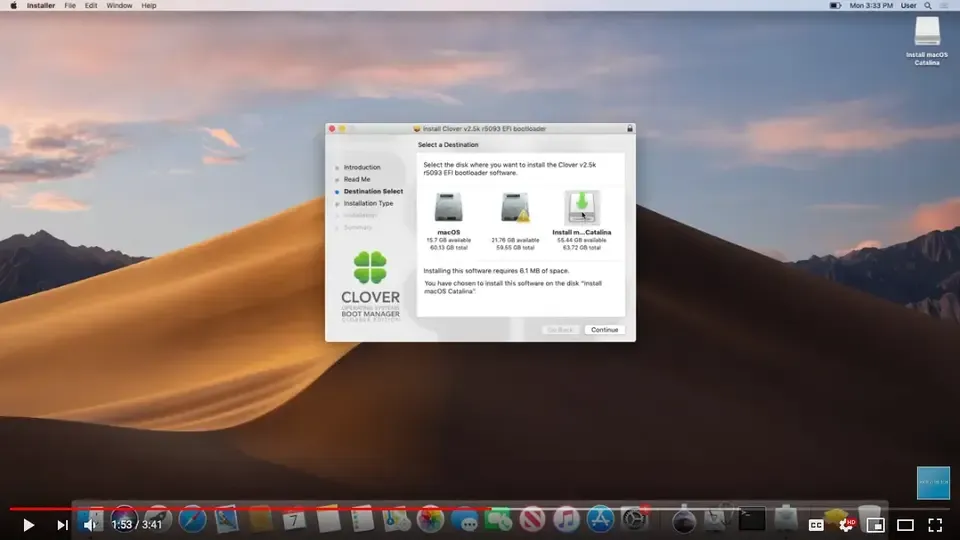This screenshot has width=960, height=540.
Task: Open the File menu
Action: (x=70, y=6)
